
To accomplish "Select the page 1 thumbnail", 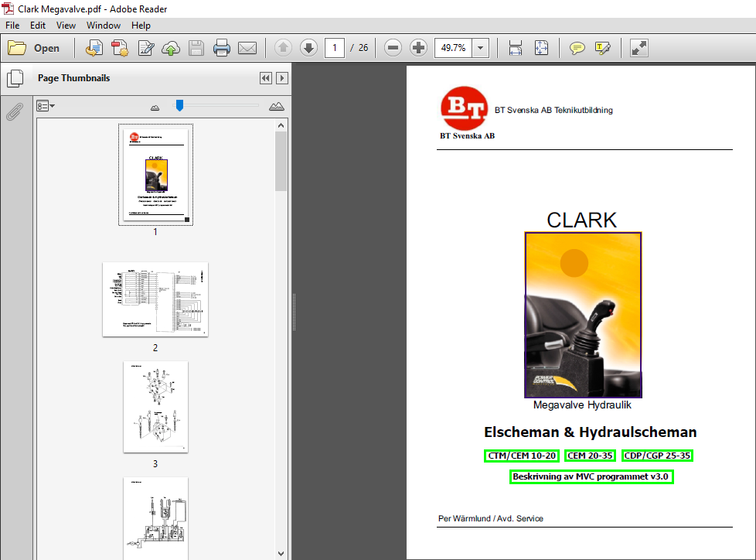I will [x=155, y=175].
